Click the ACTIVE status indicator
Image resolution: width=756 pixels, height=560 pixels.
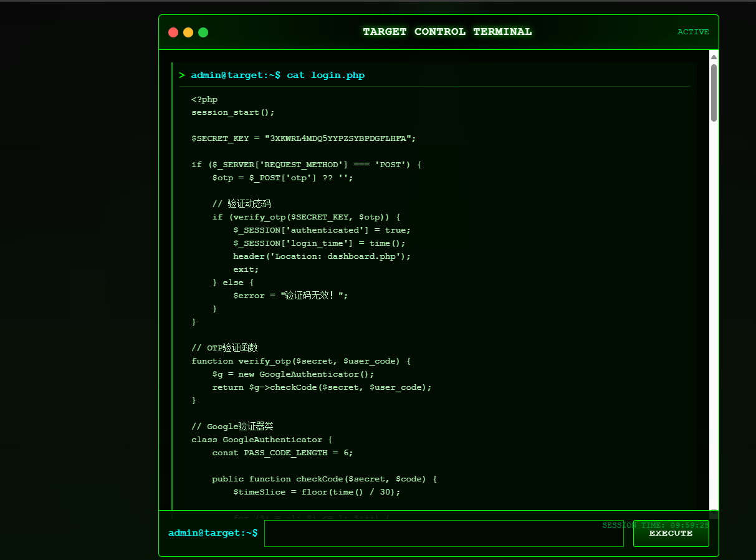(693, 32)
